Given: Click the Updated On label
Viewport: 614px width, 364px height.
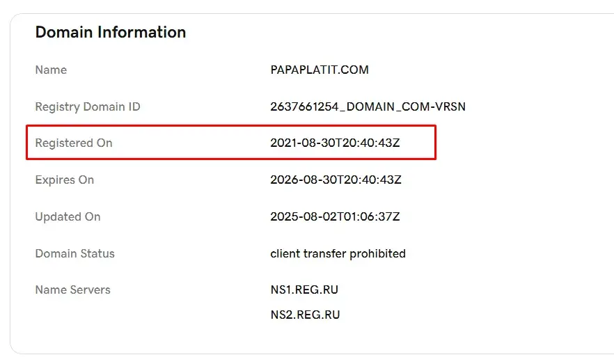Looking at the screenshot, I should (x=68, y=216).
